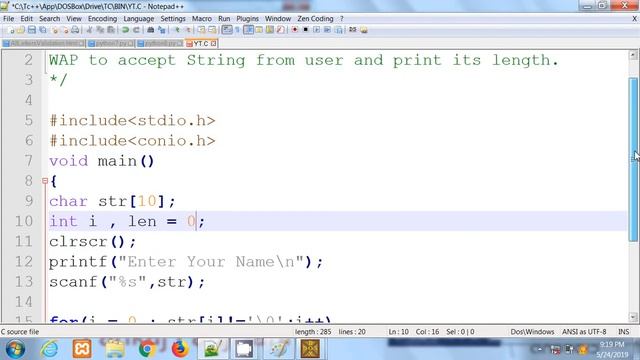The width and height of the screenshot is (640, 360).
Task: Open the Macro menu
Action: click(202, 19)
